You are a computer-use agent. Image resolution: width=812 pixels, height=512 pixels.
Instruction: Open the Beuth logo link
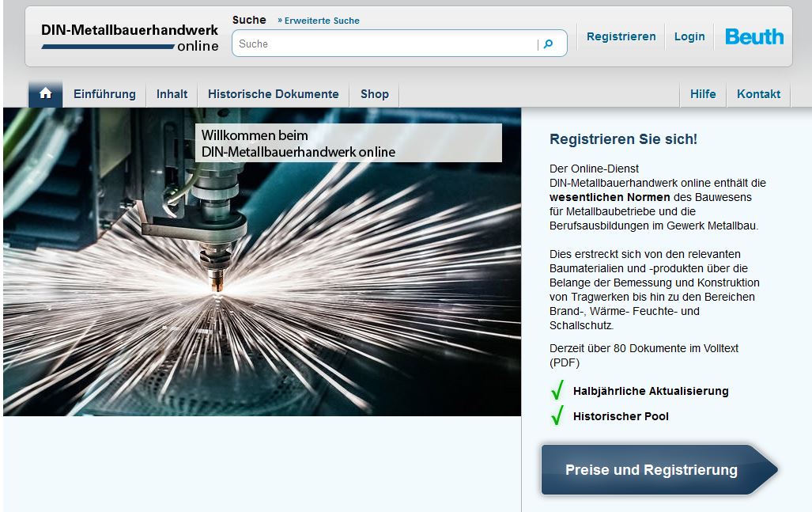coord(754,36)
